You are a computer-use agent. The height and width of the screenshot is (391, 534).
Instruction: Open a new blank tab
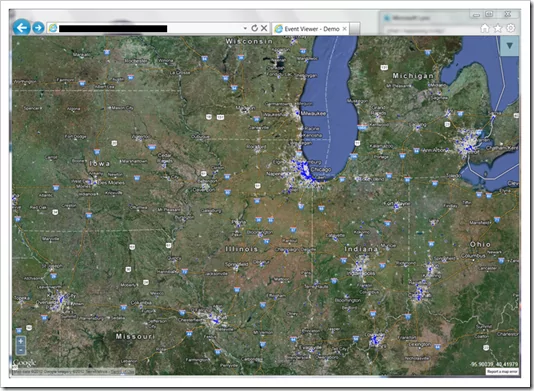(x=355, y=29)
